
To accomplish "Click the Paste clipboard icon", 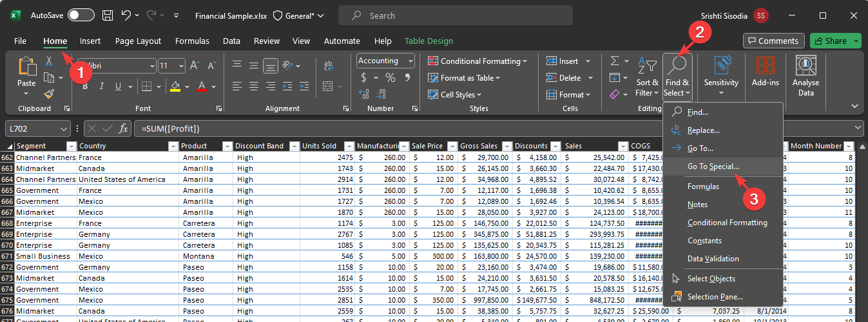I will (27, 66).
